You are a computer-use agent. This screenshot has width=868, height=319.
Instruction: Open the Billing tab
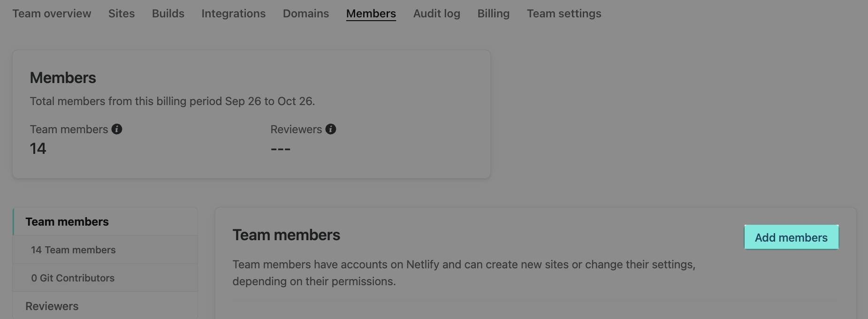click(494, 14)
